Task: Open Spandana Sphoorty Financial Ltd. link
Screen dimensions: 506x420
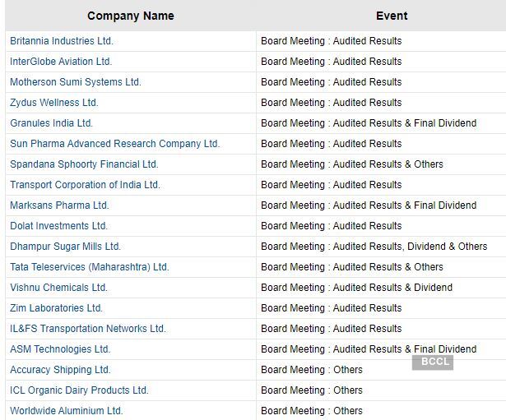Action: coord(84,164)
